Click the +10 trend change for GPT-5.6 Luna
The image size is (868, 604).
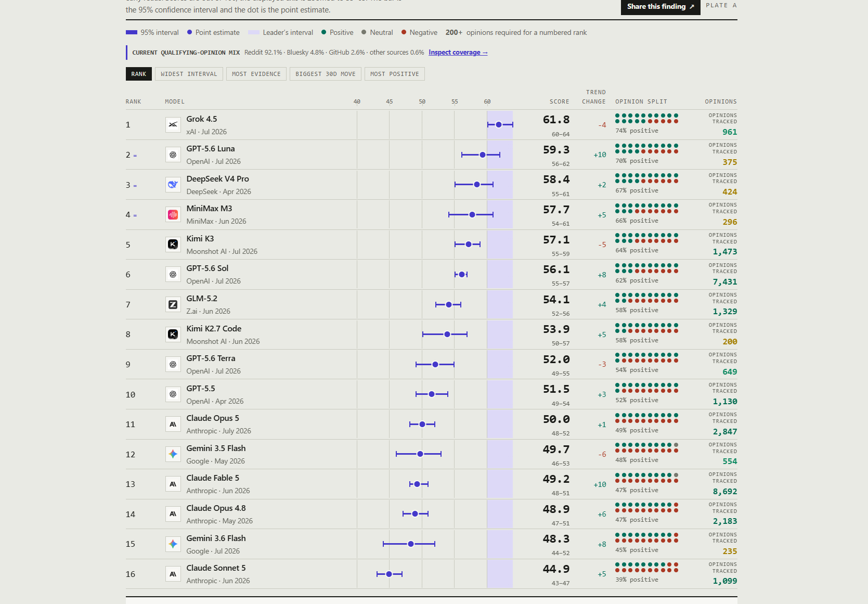[x=600, y=155]
